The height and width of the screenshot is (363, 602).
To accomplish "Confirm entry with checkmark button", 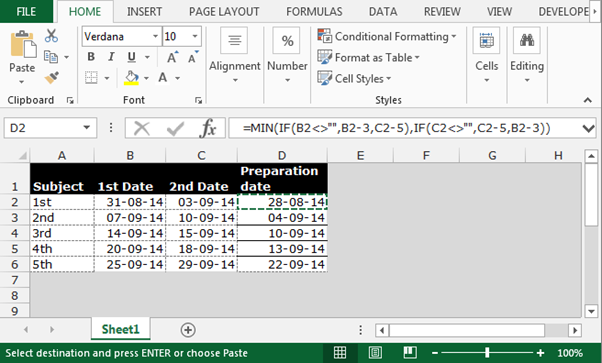I will click(x=175, y=128).
